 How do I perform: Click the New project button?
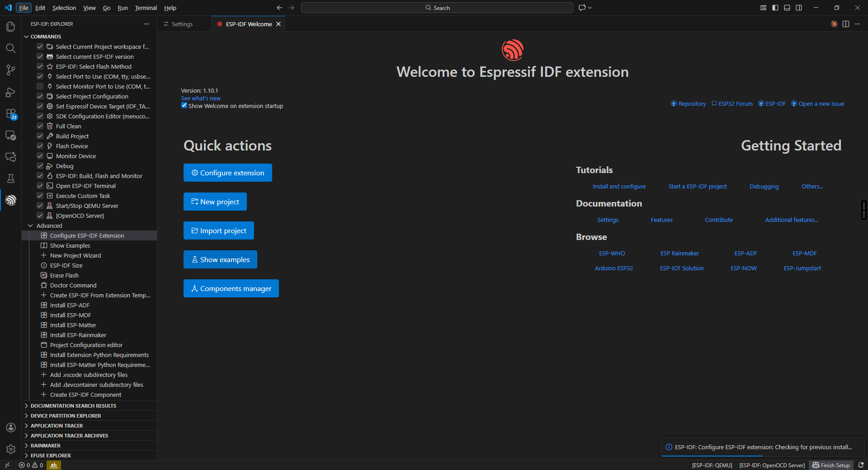tap(215, 202)
